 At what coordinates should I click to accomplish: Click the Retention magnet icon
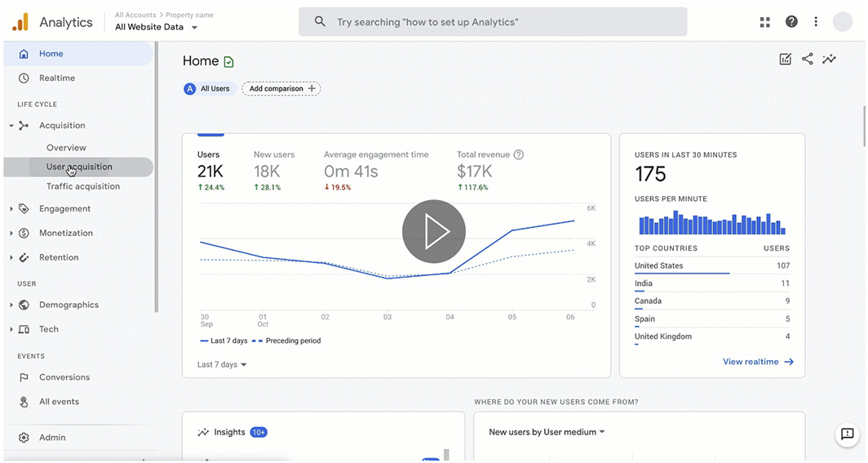24,257
